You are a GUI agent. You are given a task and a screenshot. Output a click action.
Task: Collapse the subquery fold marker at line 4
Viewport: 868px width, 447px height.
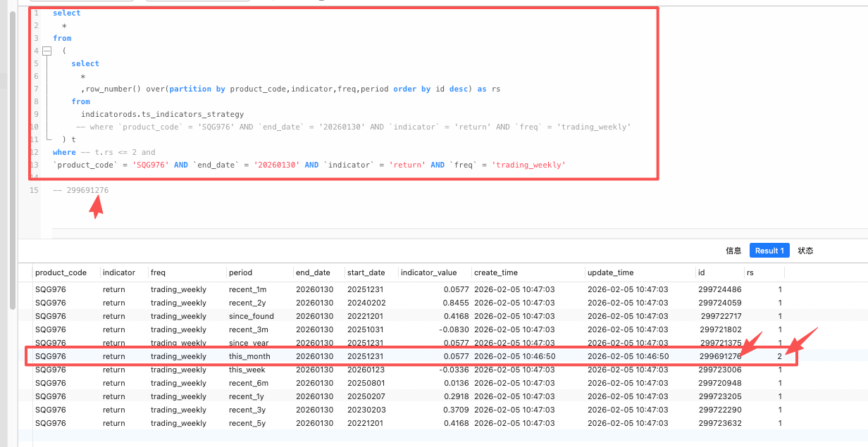(x=46, y=51)
